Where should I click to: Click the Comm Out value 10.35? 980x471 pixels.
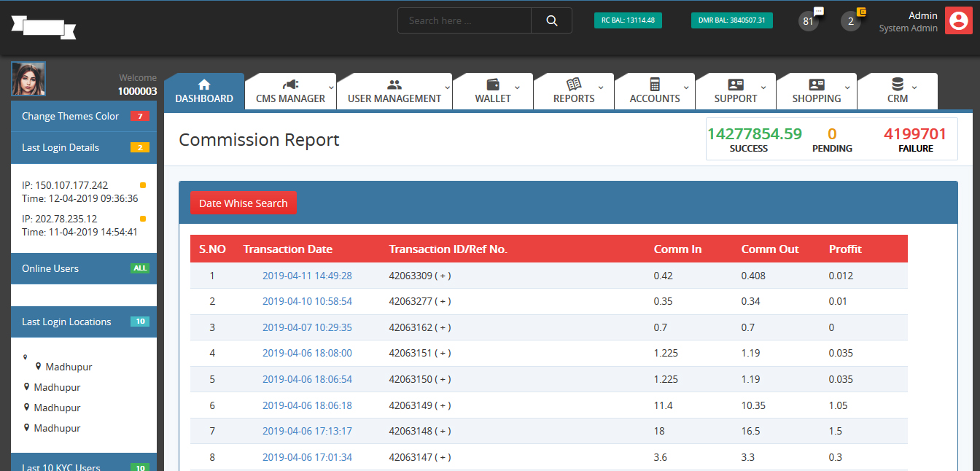pyautogui.click(x=752, y=405)
